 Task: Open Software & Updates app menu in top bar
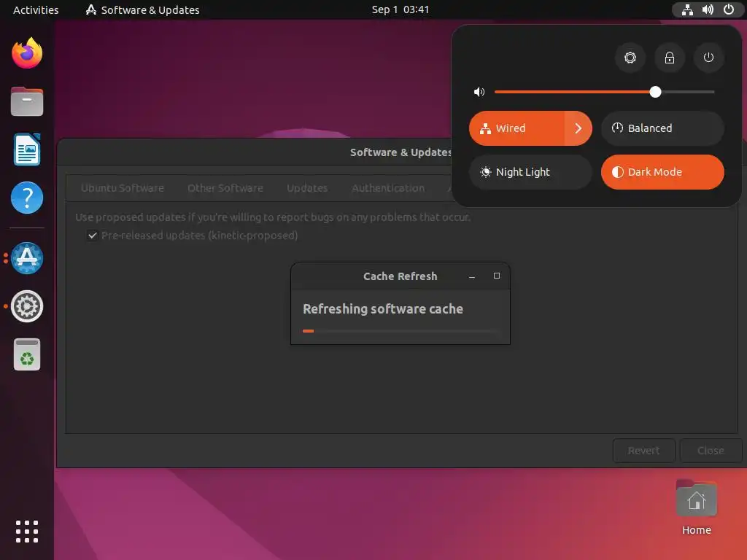(142, 9)
